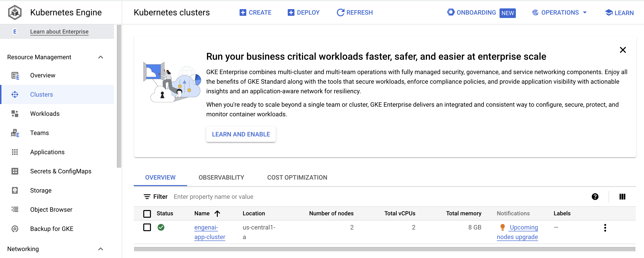This screenshot has height=258, width=644.
Task: Click the filter table help question-mark icon
Action: pyautogui.click(x=595, y=197)
